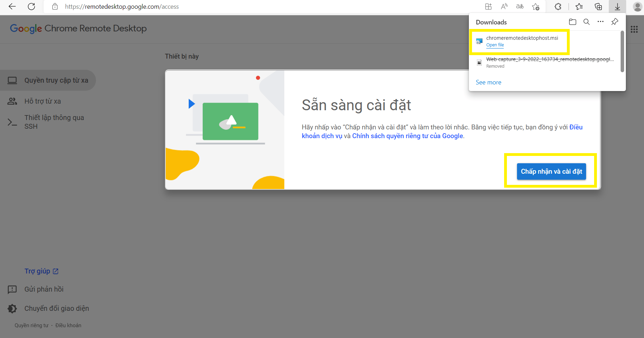Open the Điều khoản dịch vụ link
644x338 pixels.
tap(322, 136)
